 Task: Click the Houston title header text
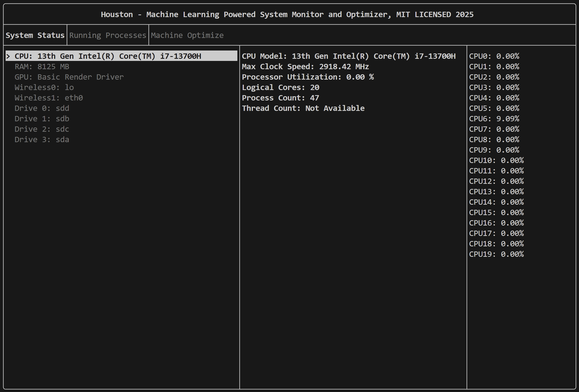click(287, 14)
